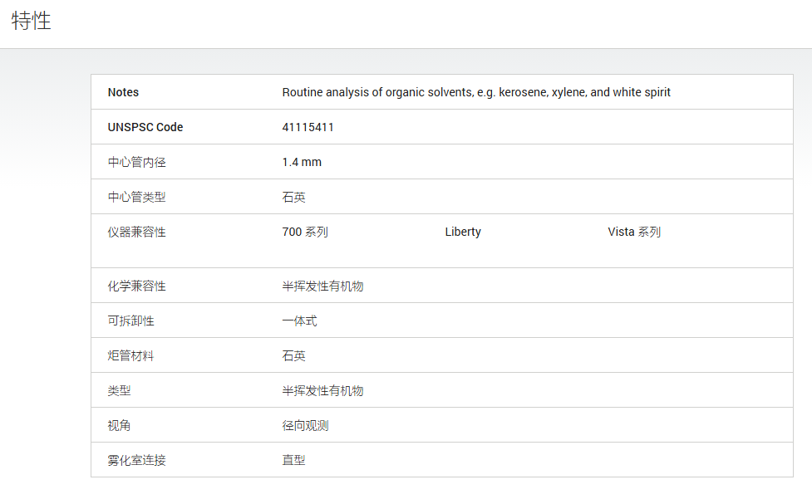Select the Notes row label
This screenshot has width=812, height=504.
point(123,92)
